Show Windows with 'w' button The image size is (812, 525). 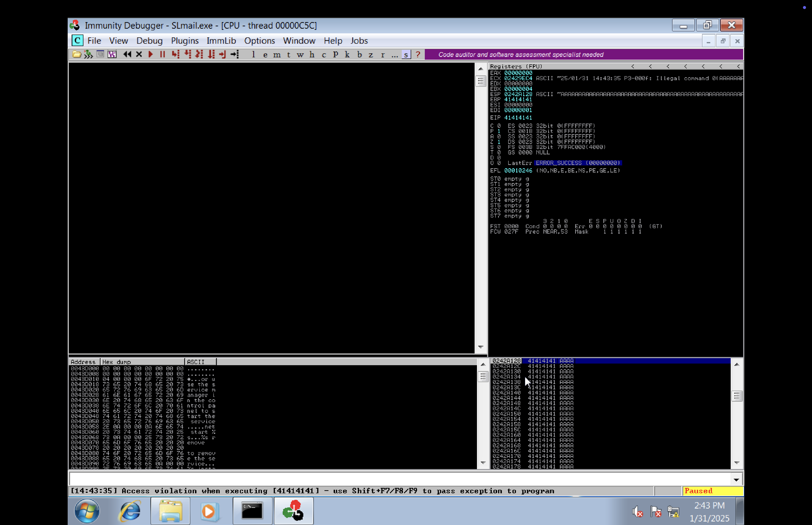coord(300,55)
